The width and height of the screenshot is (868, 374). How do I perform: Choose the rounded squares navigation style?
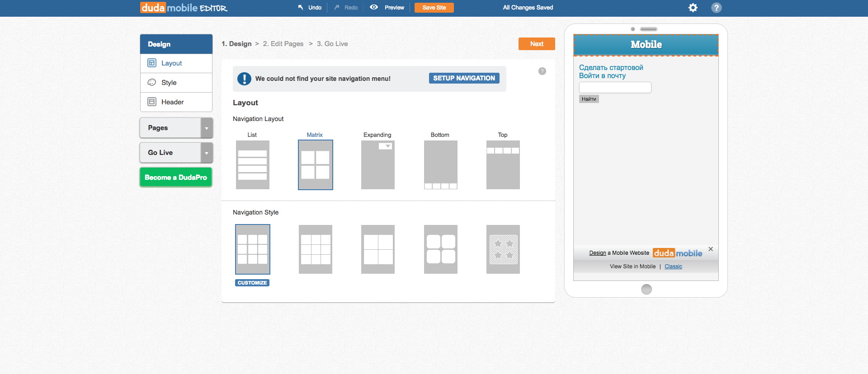coord(440,249)
